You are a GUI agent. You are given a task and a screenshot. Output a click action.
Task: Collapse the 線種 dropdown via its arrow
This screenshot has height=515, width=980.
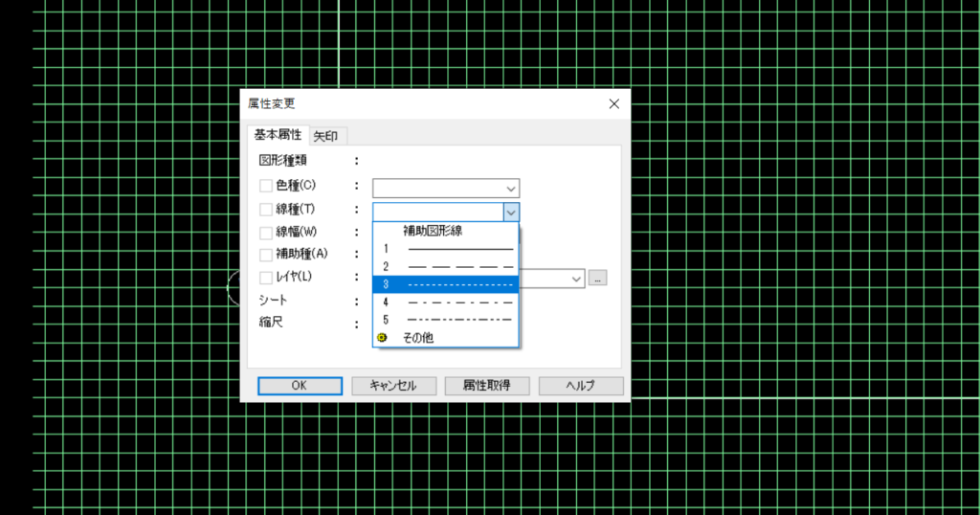511,213
